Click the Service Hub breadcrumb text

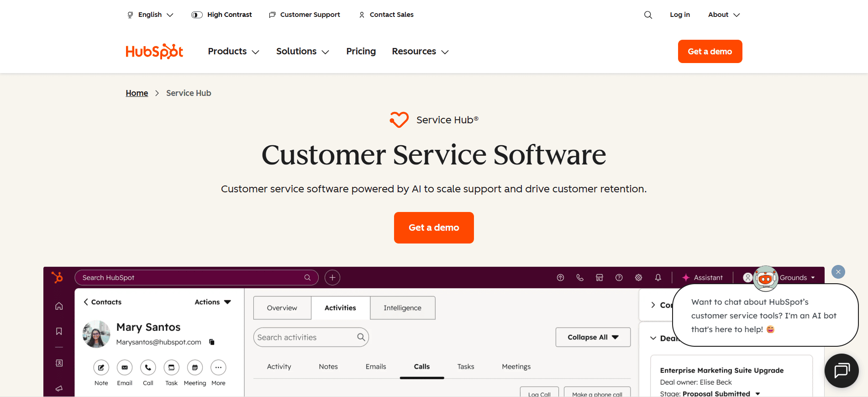(189, 93)
